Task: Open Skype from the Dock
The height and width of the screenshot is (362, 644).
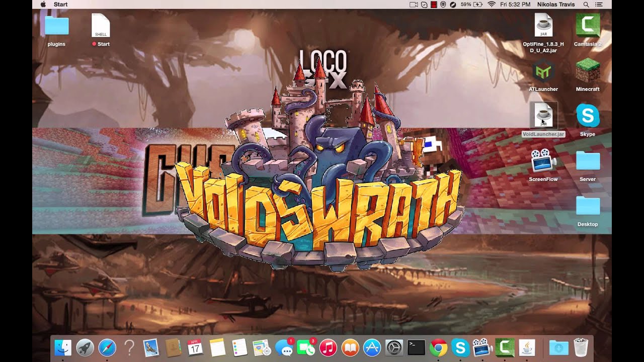Action: tap(460, 347)
